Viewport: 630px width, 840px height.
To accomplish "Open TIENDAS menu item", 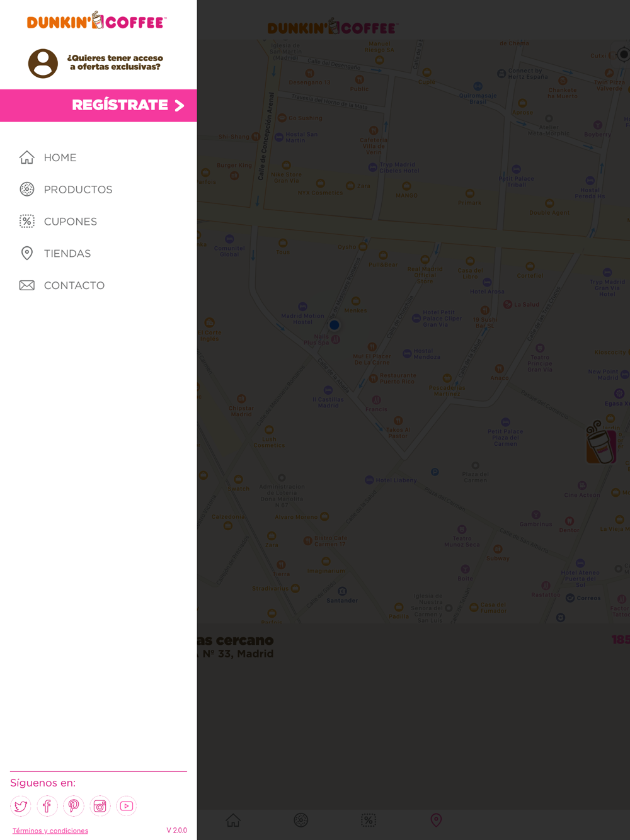I will [67, 254].
